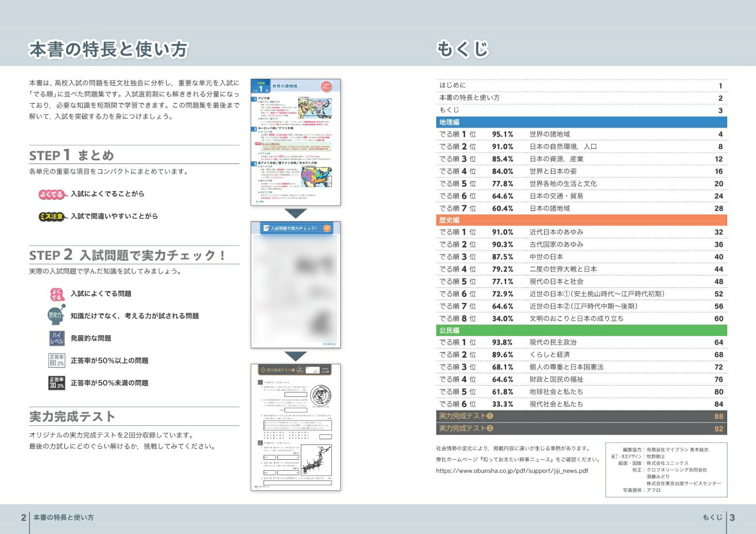Open the 実力完成テスト sample page thumbnail

[x=296, y=427]
